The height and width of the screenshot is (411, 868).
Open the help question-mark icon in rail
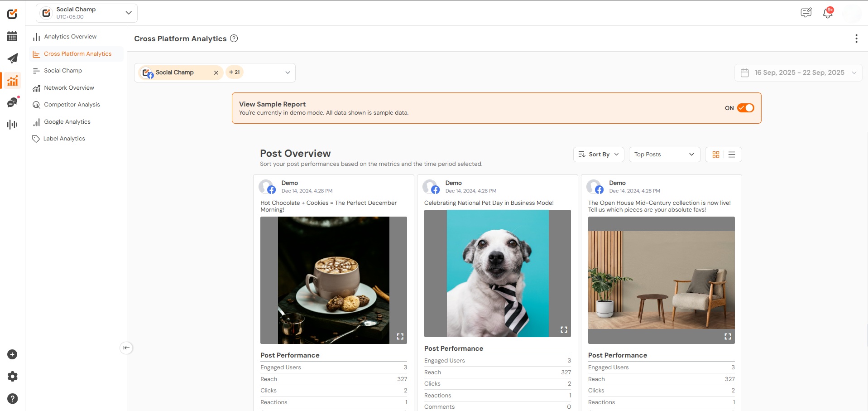tap(12, 399)
